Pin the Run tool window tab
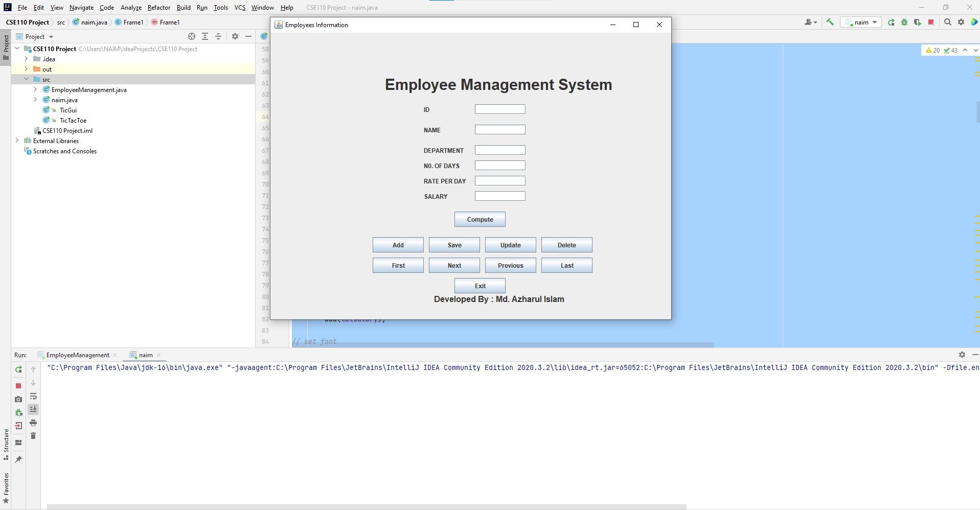 point(19,458)
